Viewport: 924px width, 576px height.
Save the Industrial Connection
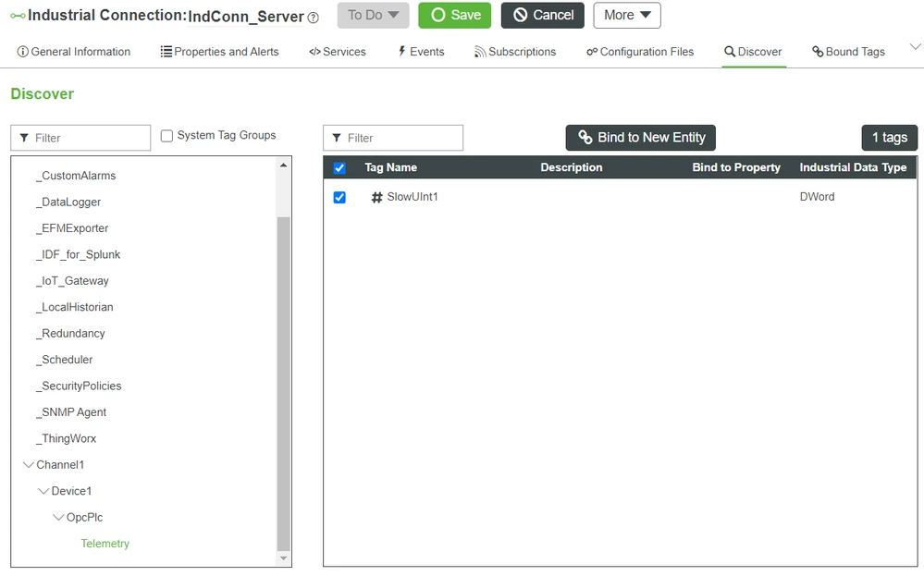pyautogui.click(x=455, y=16)
